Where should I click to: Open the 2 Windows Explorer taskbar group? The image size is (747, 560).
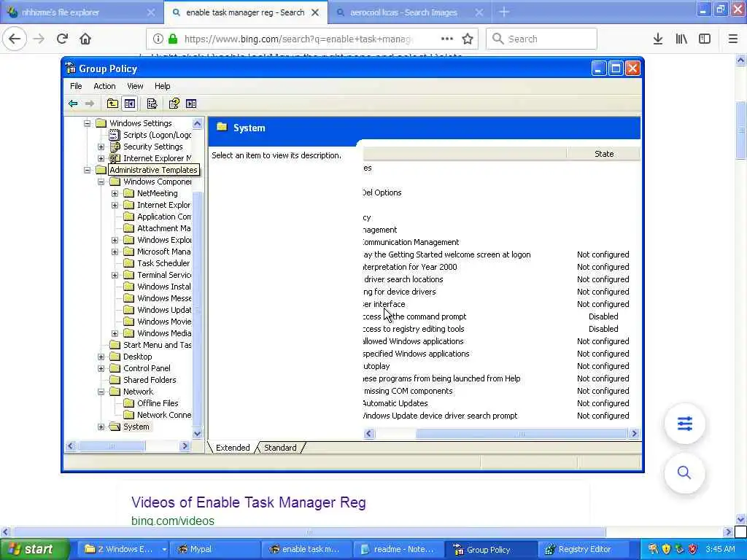click(125, 549)
